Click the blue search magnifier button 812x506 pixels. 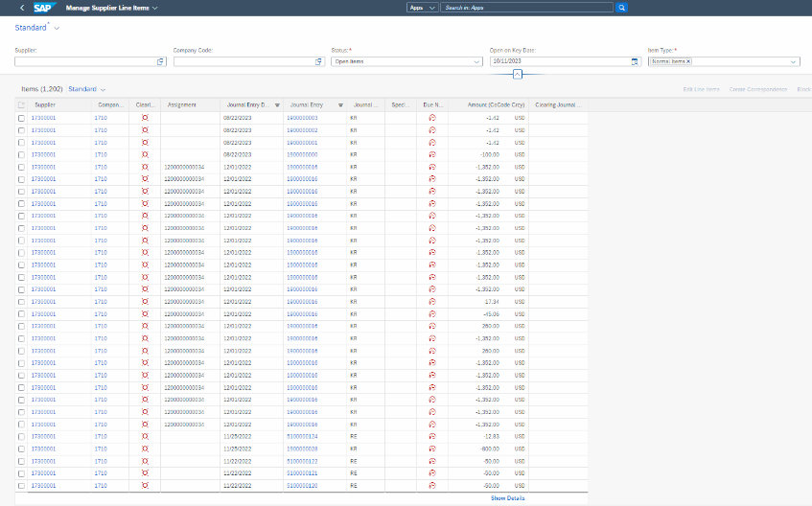[621, 7]
